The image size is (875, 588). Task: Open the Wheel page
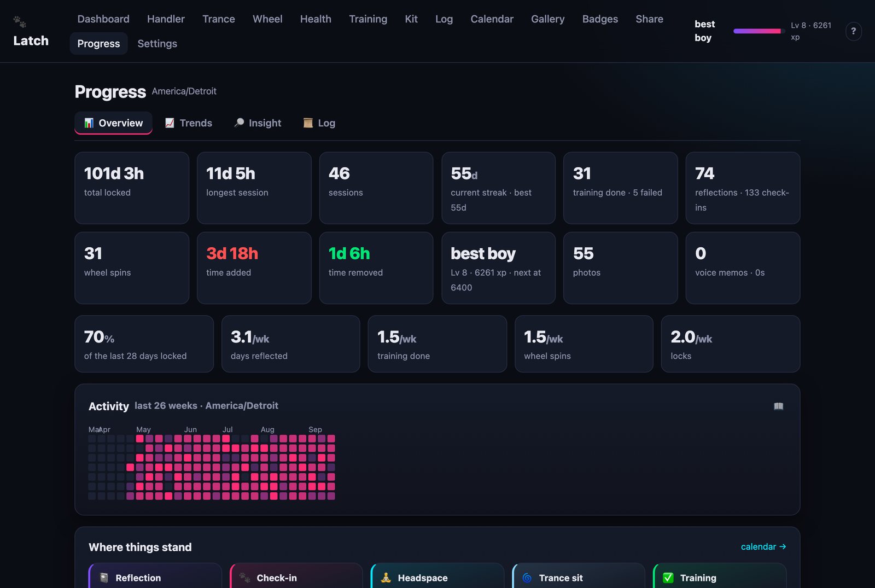coord(267,19)
